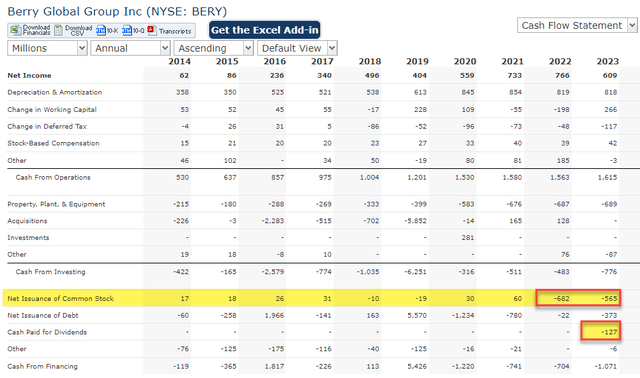Viewport: 640px width, 378px height.
Task: Select the 2018 column header
Action: 370,62
